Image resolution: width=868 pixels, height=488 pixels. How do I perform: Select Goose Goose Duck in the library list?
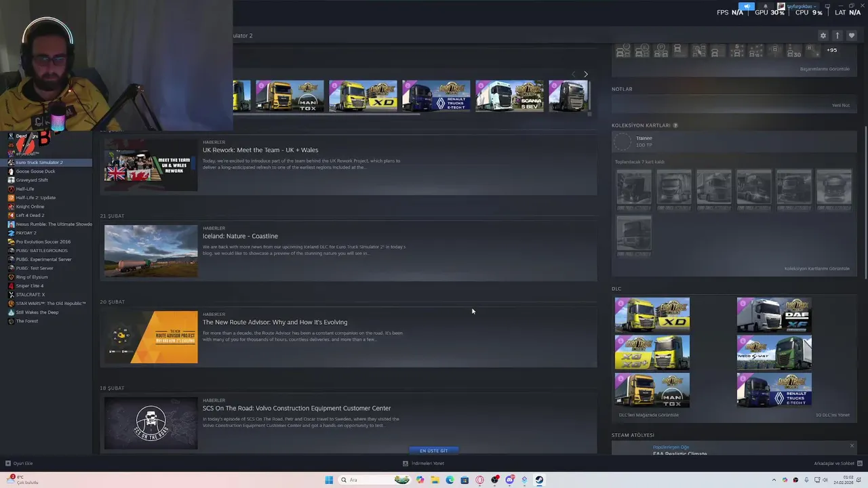[35, 171]
